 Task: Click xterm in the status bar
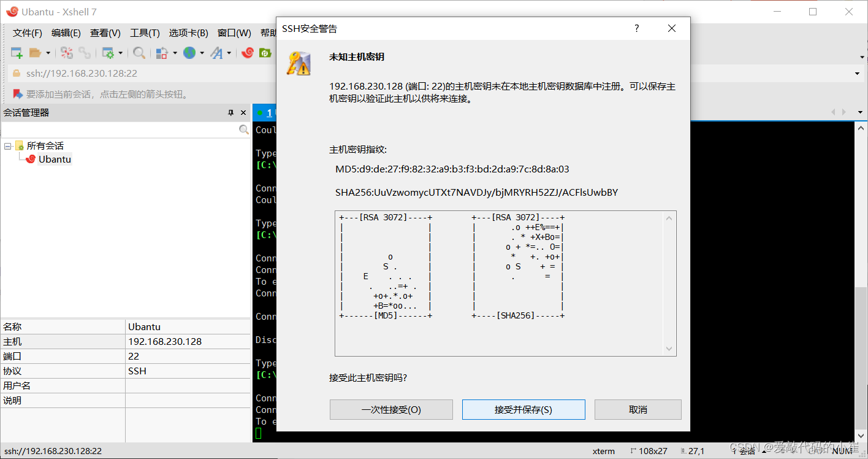point(604,451)
